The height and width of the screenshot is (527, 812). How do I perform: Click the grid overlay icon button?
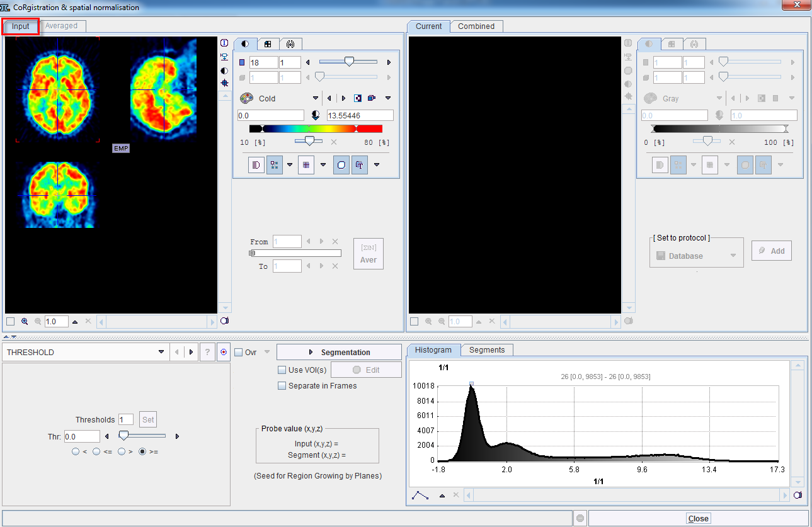click(x=306, y=165)
